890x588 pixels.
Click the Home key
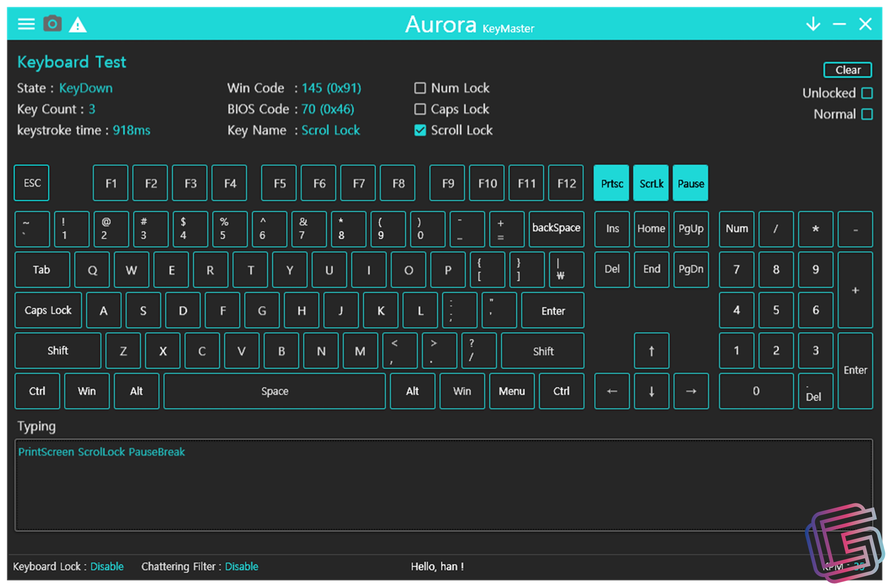click(651, 229)
